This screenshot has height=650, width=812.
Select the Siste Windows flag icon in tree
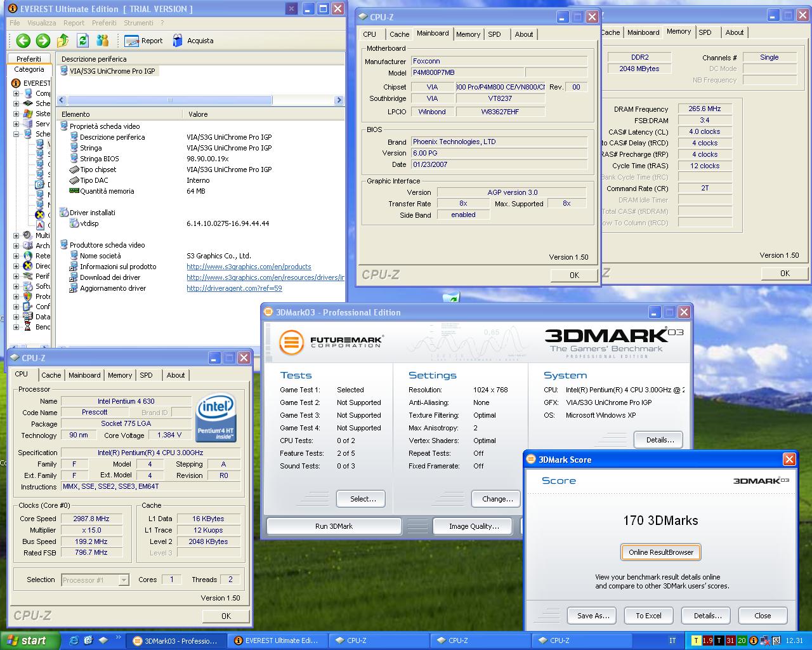click(28, 114)
